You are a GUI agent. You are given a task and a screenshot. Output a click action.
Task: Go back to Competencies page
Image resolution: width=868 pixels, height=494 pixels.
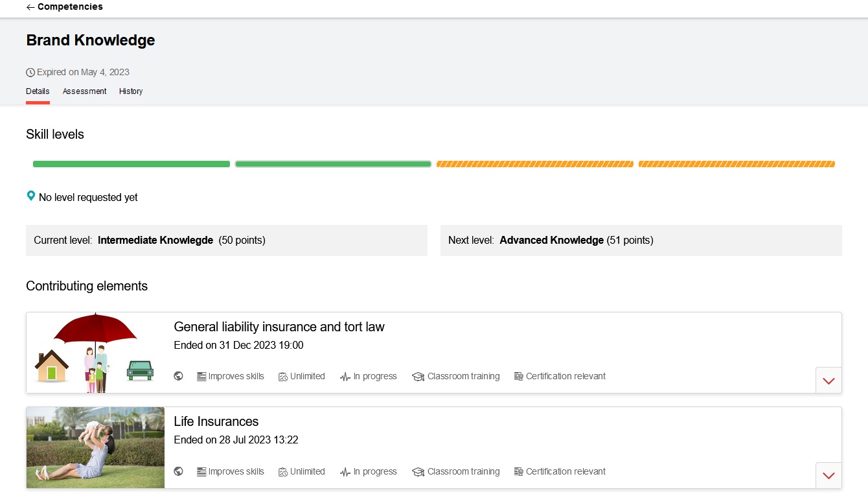tap(70, 7)
